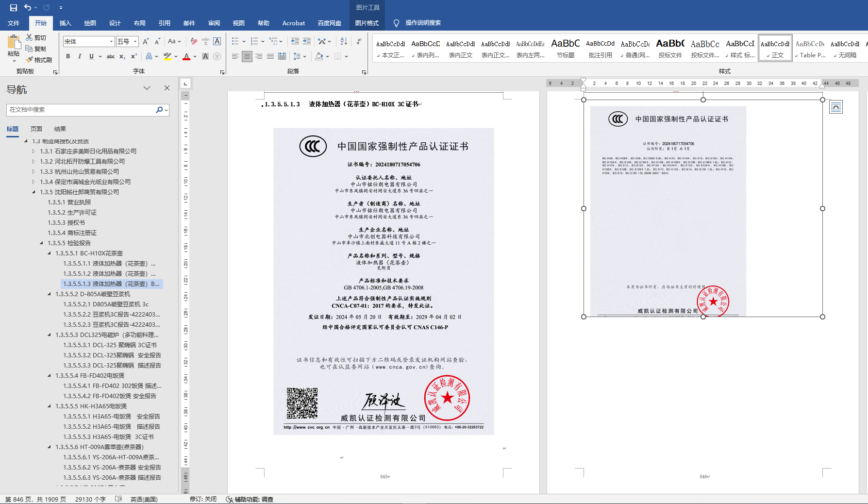Select the certificate image on page 845
Screen dimensions: 868x504
point(384,281)
